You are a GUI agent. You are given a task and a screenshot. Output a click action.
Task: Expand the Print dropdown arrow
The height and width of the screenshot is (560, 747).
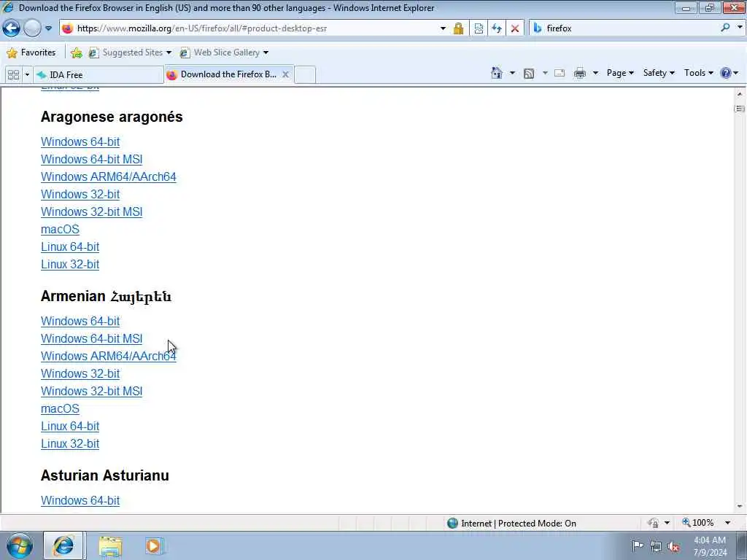point(595,73)
